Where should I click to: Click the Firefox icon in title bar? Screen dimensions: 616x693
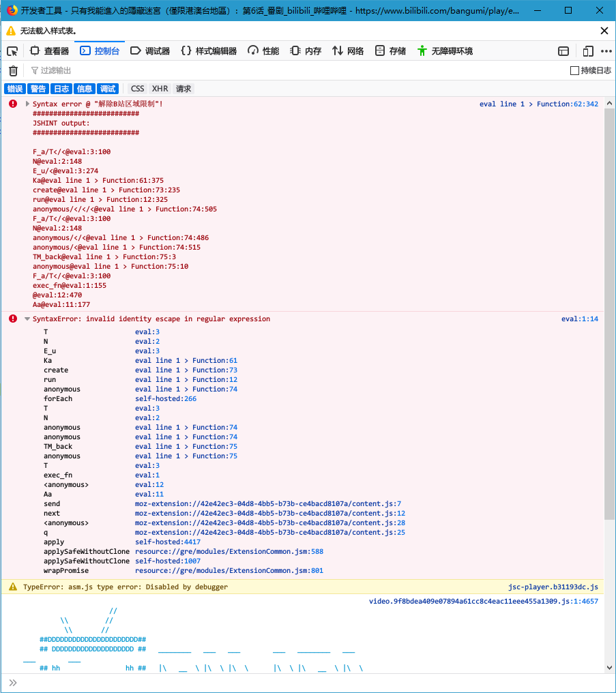pyautogui.click(x=12, y=10)
